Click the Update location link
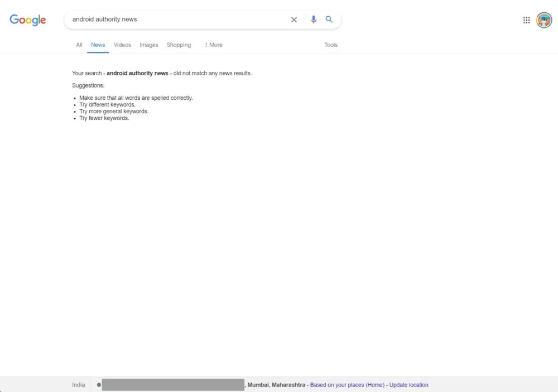 [x=408, y=385]
